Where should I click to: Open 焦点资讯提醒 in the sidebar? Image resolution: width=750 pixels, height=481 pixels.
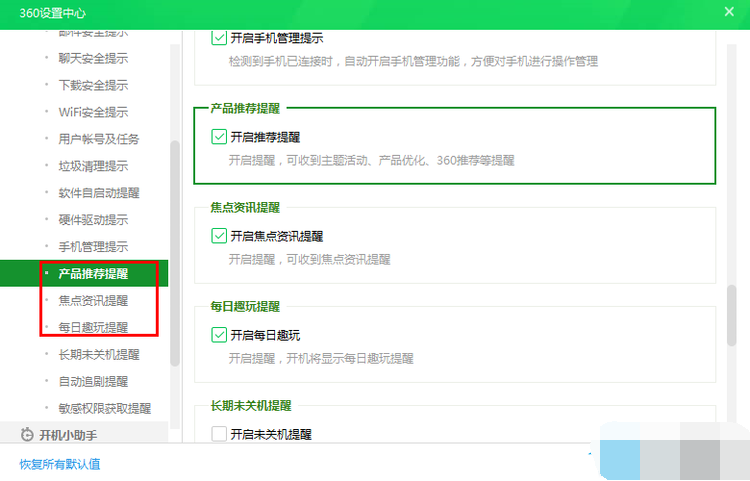[93, 300]
